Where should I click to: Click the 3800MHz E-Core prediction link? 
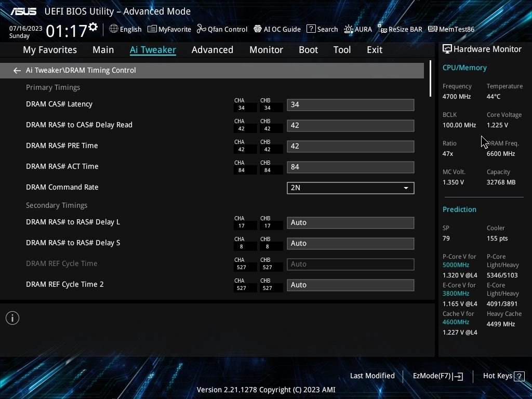[456, 294]
